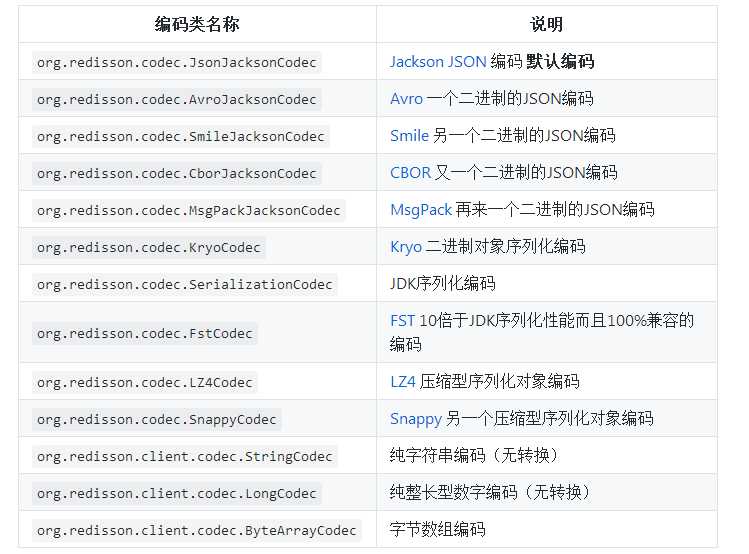Click org.redisson.codec.FstCodec code text
The height and width of the screenshot is (554, 749).
[x=145, y=333]
